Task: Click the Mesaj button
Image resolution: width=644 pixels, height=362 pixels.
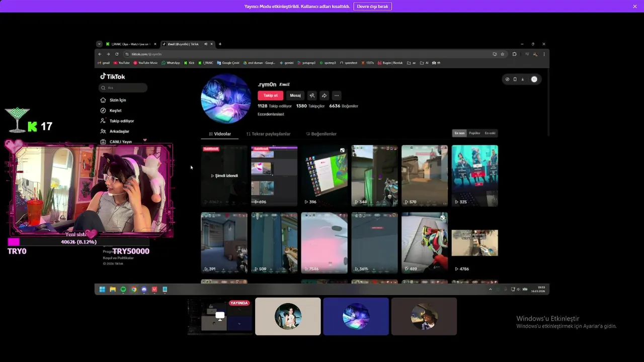Action: point(295,96)
